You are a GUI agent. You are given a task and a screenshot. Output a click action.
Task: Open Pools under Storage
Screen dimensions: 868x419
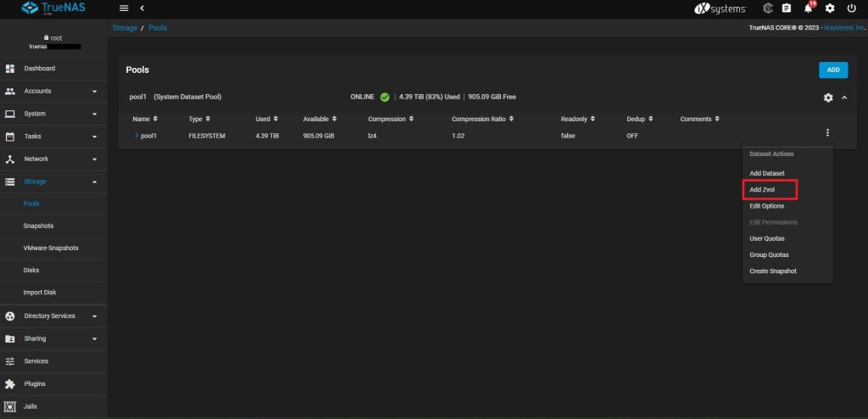[31, 204]
